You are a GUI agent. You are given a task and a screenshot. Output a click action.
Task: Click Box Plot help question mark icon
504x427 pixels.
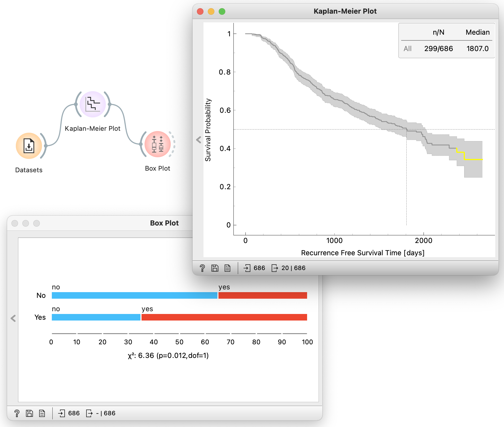(x=17, y=413)
